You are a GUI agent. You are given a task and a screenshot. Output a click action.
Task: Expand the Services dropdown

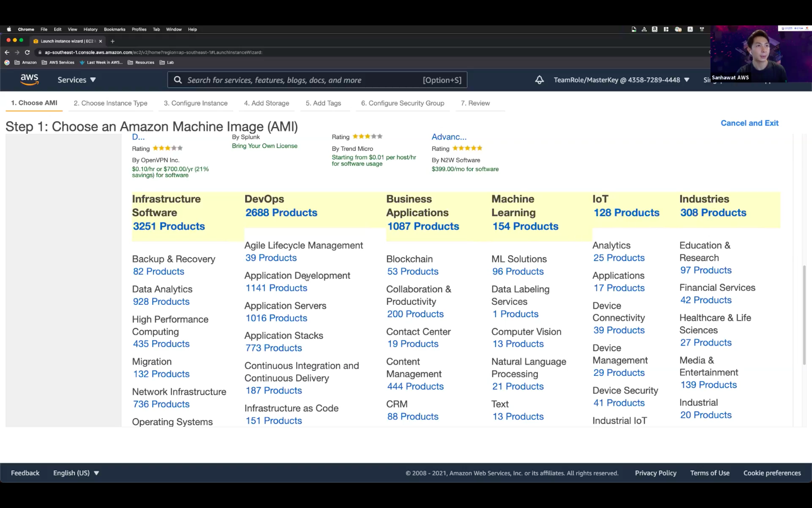[x=77, y=80]
